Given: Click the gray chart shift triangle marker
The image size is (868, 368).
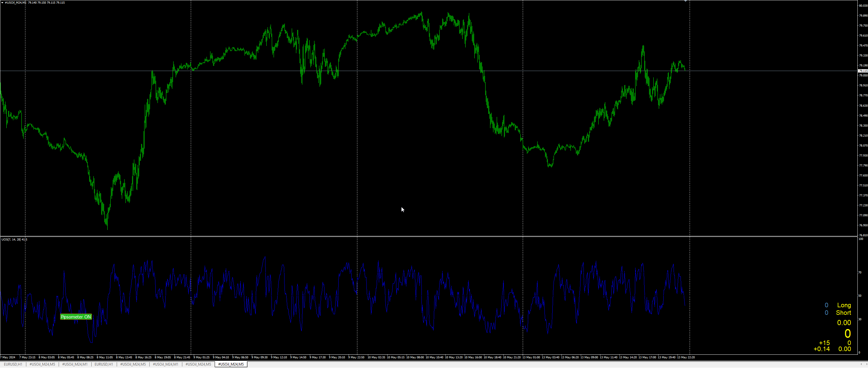Looking at the screenshot, I should (685, 1).
